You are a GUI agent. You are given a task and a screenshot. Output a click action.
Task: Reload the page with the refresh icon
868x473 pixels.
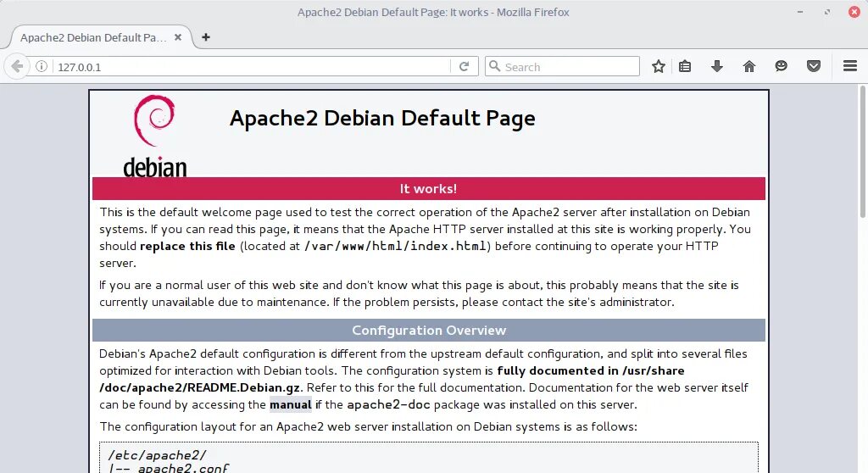pos(464,66)
